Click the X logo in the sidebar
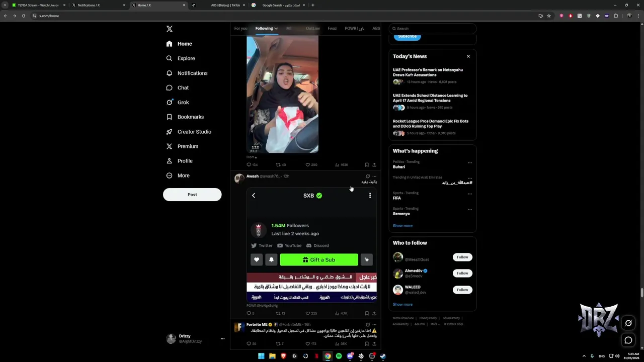Viewport: 644px width, 362px height. 170,29
